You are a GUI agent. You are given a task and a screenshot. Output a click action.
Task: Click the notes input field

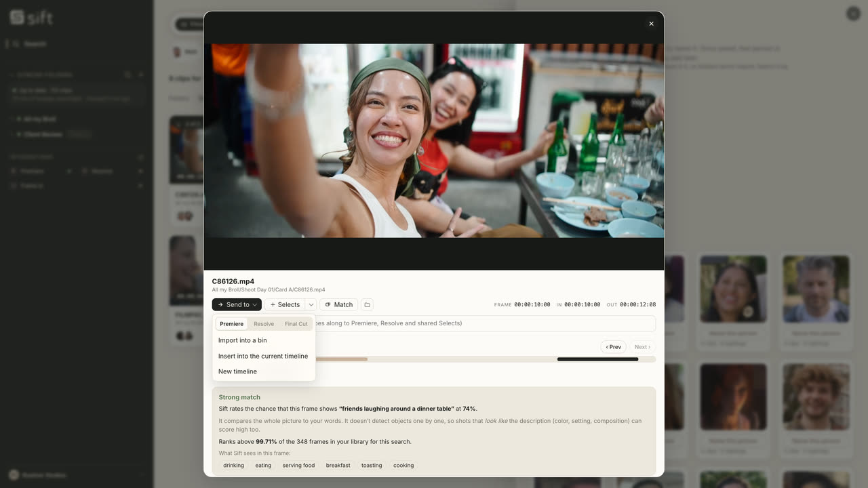coord(434,323)
